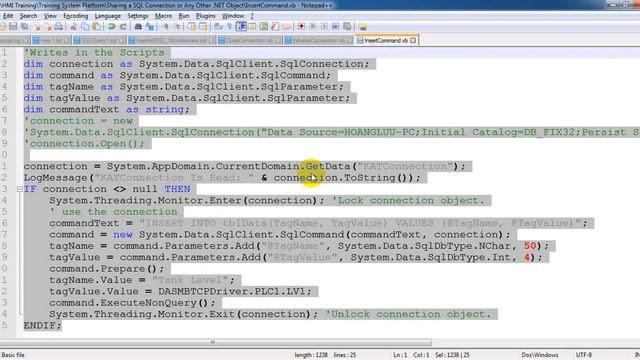Click the 'command.ExecuteNonQuery();' line
Image resolution: width=640 pixels, height=360 pixels.
[132, 303]
